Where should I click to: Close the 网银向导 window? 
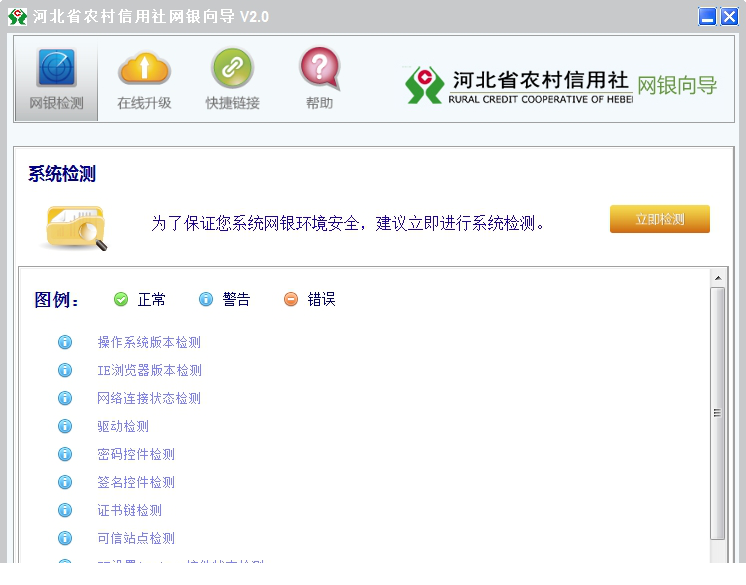tap(729, 17)
